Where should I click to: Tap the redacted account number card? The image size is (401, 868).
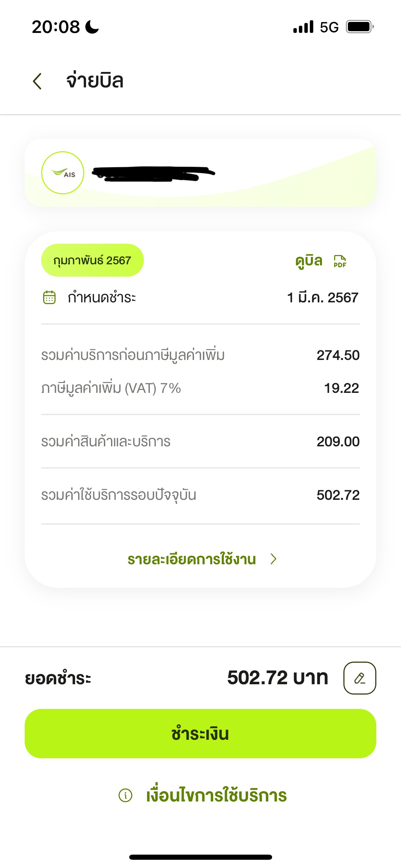[x=200, y=173]
